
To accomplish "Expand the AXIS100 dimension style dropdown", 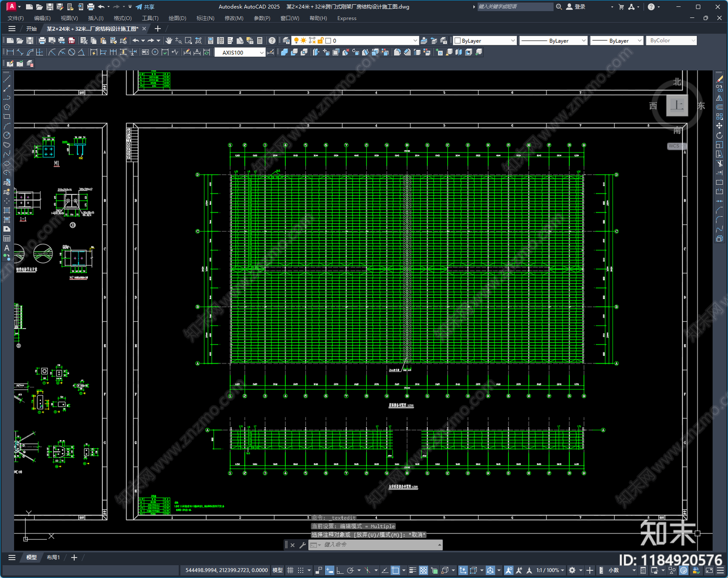I will (x=240, y=52).
